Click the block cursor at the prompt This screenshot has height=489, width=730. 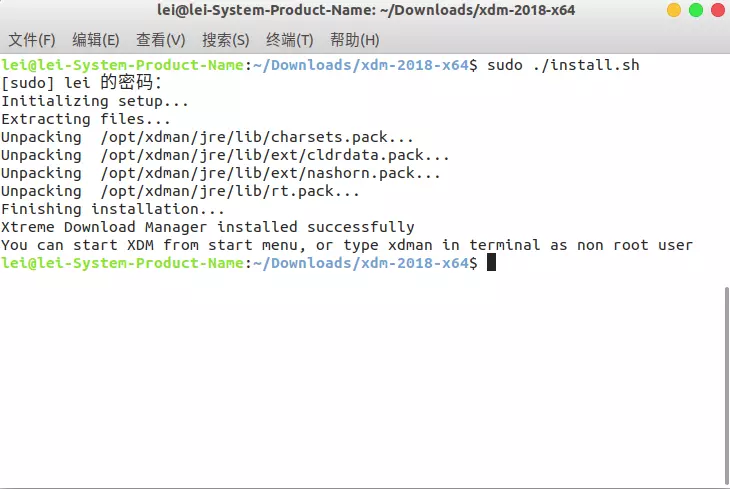[x=491, y=263]
